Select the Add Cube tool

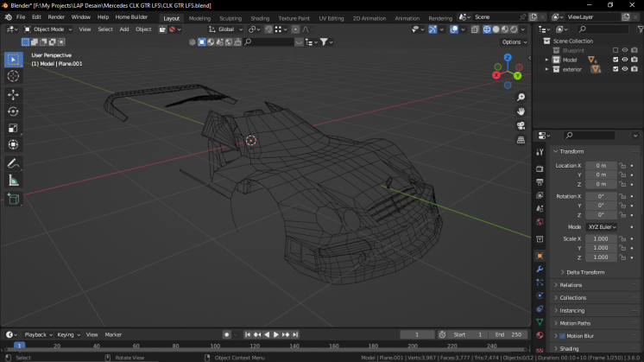[x=13, y=200]
